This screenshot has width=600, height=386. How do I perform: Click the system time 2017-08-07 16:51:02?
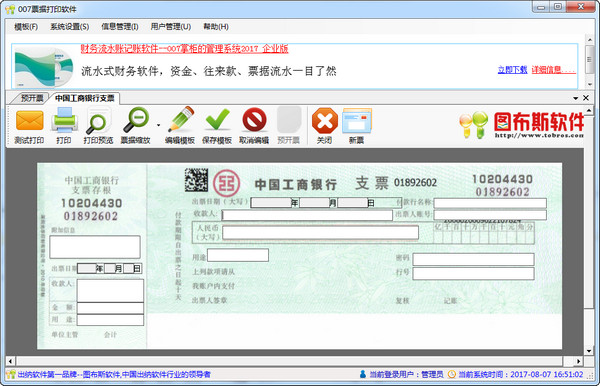[546, 375]
